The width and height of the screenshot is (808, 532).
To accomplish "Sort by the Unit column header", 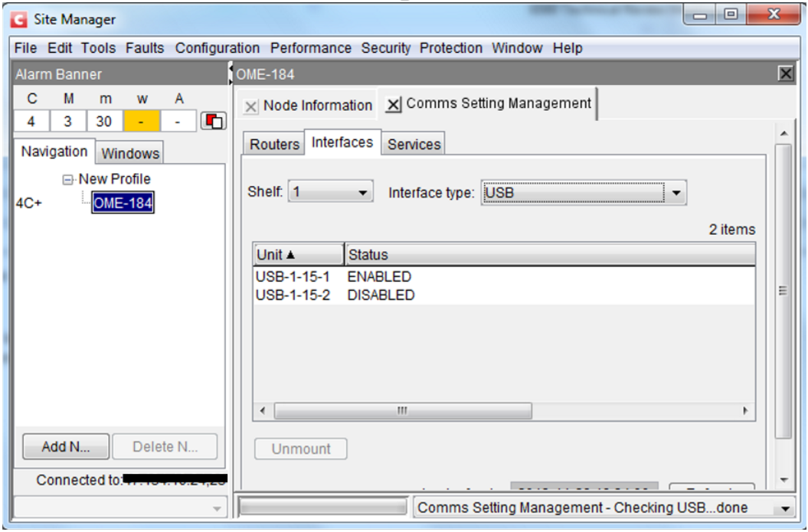I will pos(298,255).
